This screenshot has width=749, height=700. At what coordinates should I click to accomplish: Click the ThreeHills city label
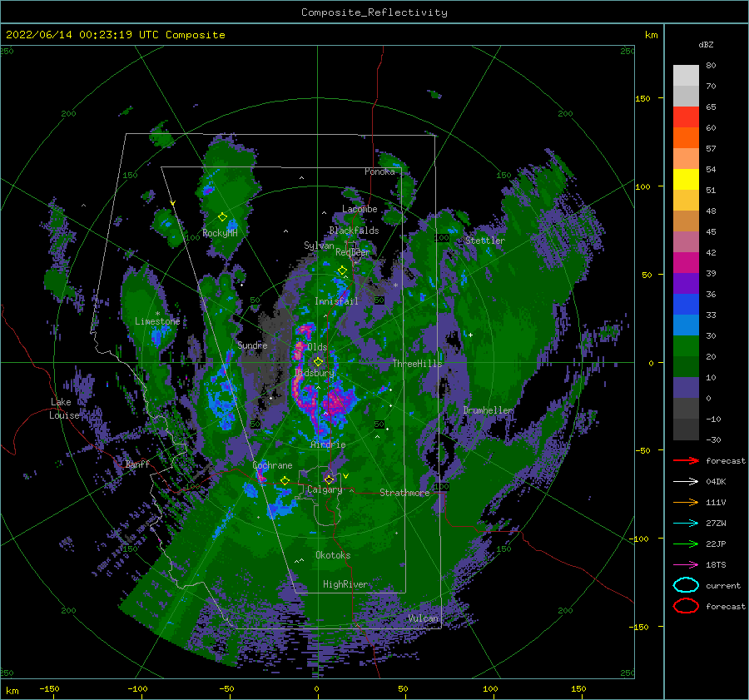[x=418, y=364]
